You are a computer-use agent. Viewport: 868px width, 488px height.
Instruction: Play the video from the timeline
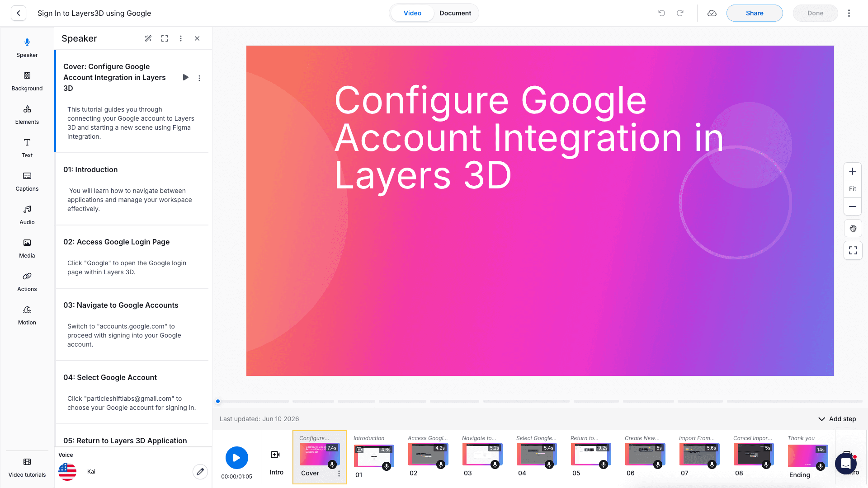pyautogui.click(x=237, y=458)
